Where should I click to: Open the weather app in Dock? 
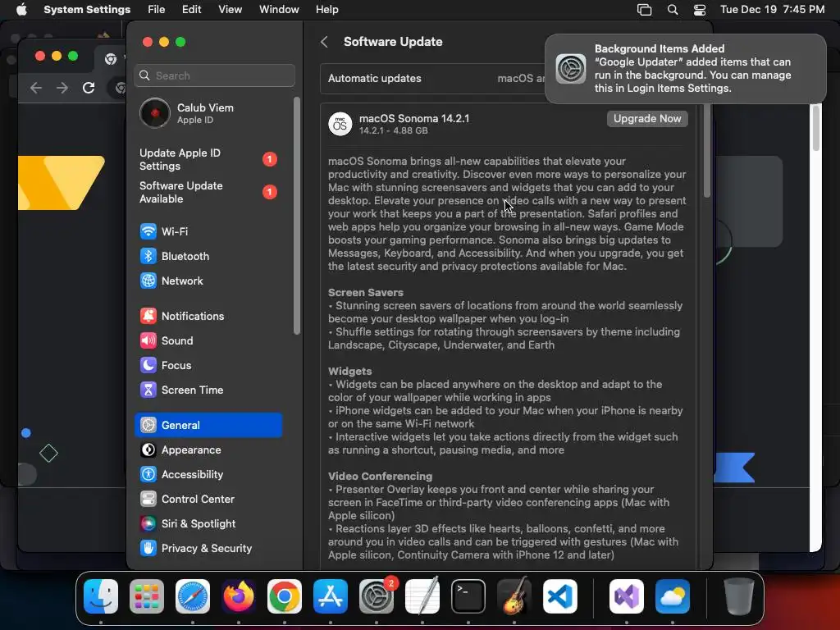coord(673,596)
